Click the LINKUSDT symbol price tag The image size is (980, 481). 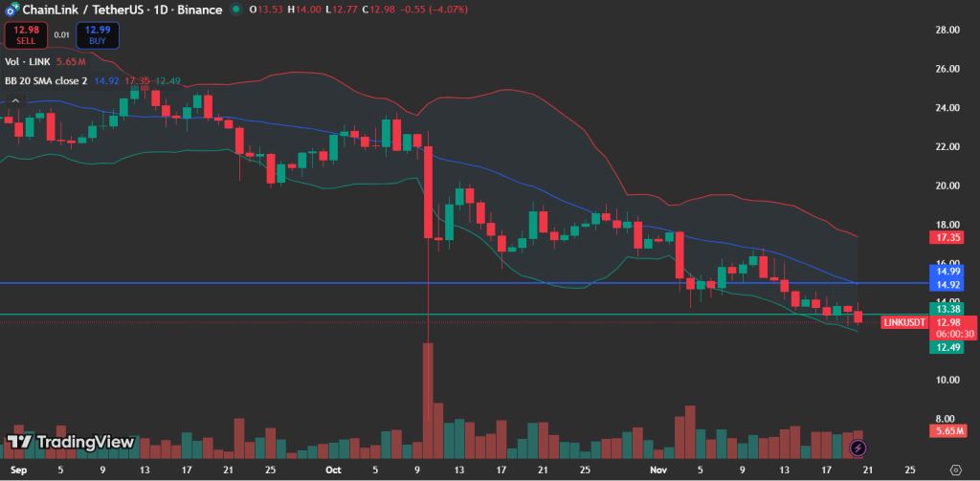tap(903, 322)
